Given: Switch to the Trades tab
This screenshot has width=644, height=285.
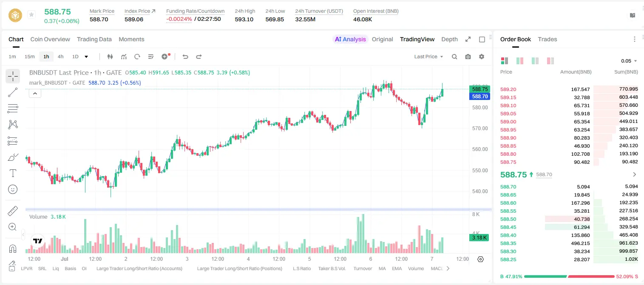Looking at the screenshot, I should [547, 39].
